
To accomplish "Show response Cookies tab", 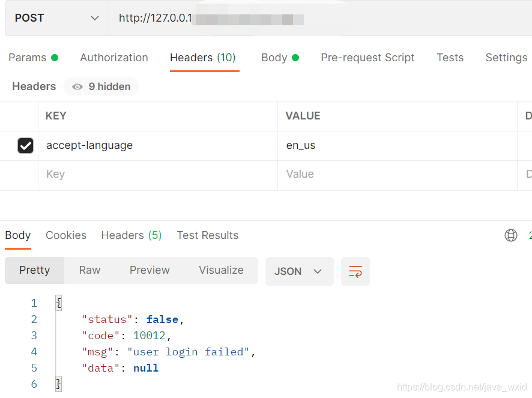I will pos(66,235).
